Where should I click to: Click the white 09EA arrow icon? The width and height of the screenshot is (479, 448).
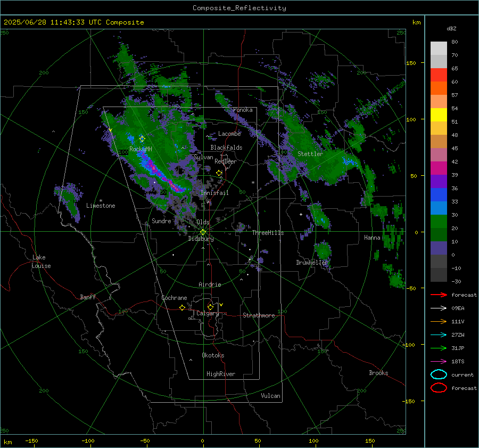pyautogui.click(x=439, y=308)
